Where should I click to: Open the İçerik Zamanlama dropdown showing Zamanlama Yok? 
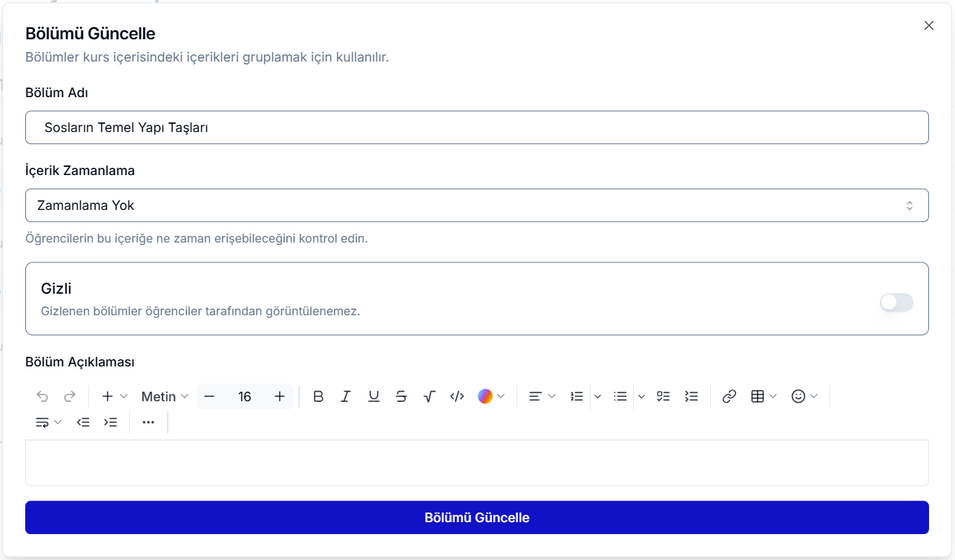point(477,205)
